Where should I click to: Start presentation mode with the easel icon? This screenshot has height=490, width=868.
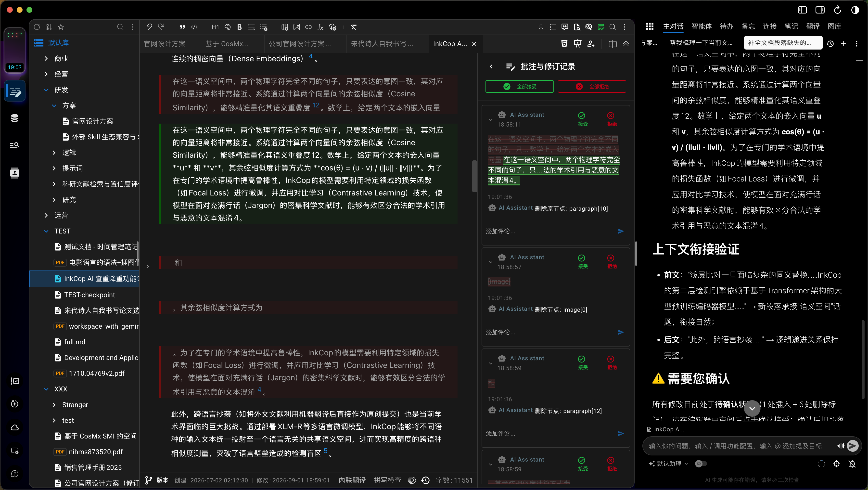pyautogui.click(x=577, y=43)
